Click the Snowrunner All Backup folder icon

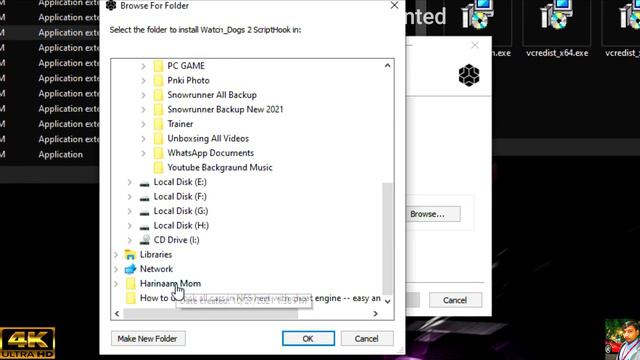(158, 95)
